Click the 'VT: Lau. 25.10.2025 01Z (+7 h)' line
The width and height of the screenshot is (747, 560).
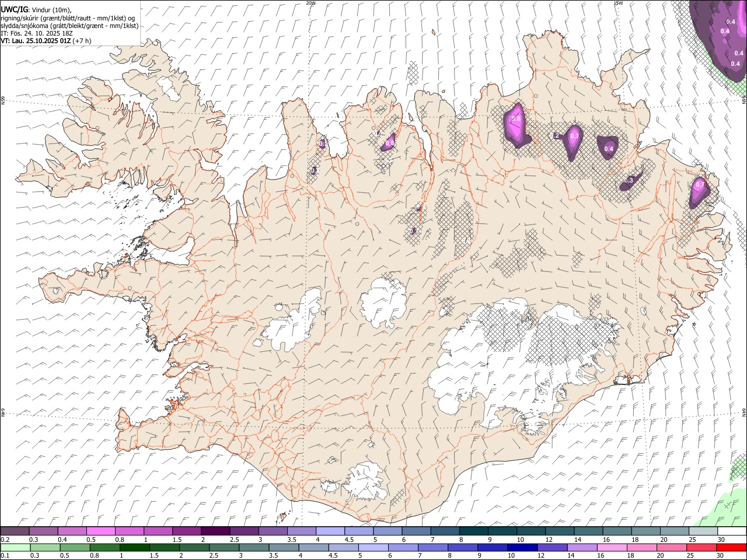tap(46, 41)
